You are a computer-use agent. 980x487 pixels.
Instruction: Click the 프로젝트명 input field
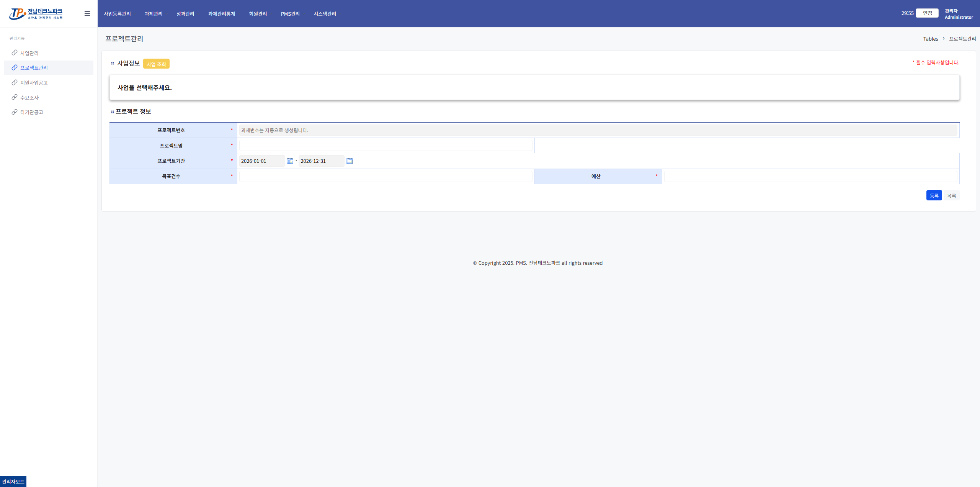tap(386, 146)
